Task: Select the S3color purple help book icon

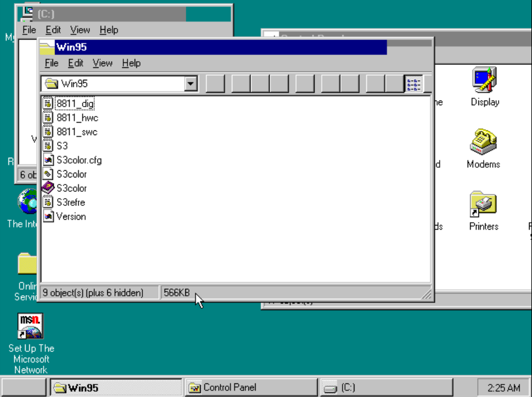Action: coord(48,188)
